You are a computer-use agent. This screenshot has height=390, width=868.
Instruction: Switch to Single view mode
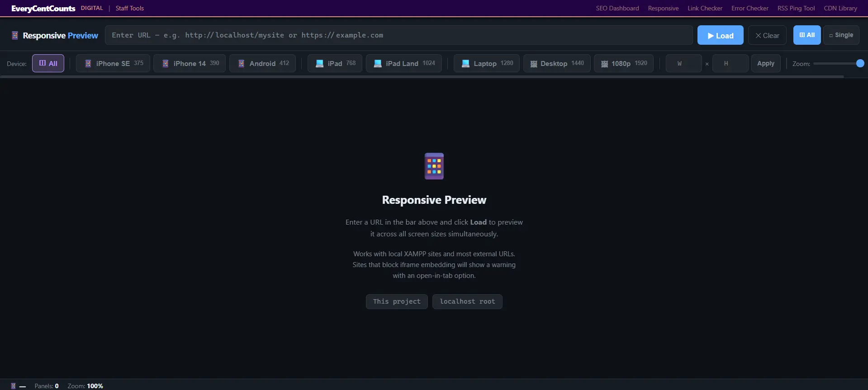[841, 35]
